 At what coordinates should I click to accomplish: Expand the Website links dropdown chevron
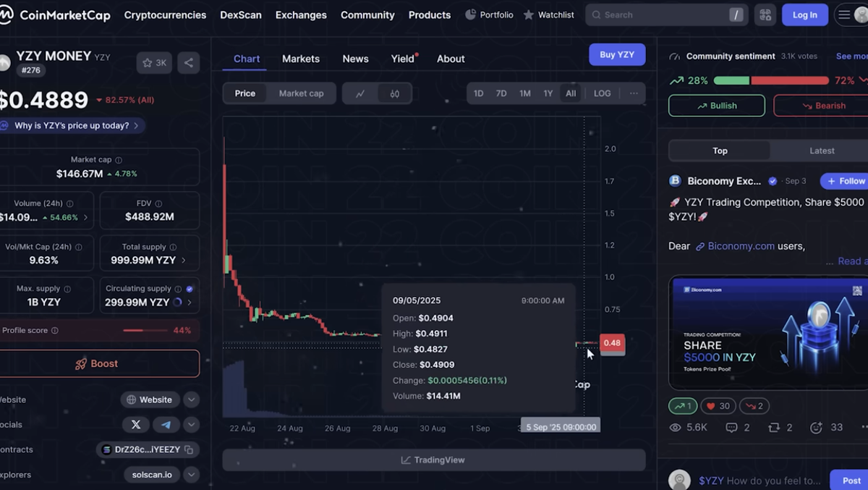(191, 400)
